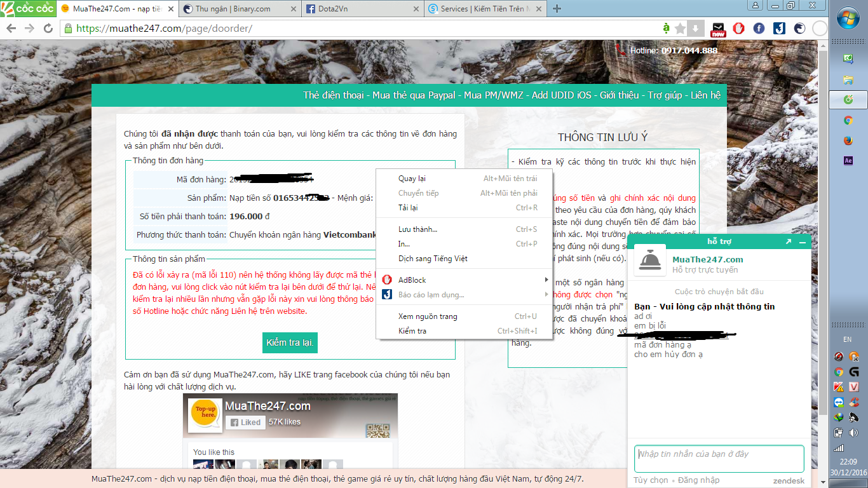This screenshot has width=868, height=488.
Task: Select 'Kiểm tra' in the context menu
Action: [465, 331]
